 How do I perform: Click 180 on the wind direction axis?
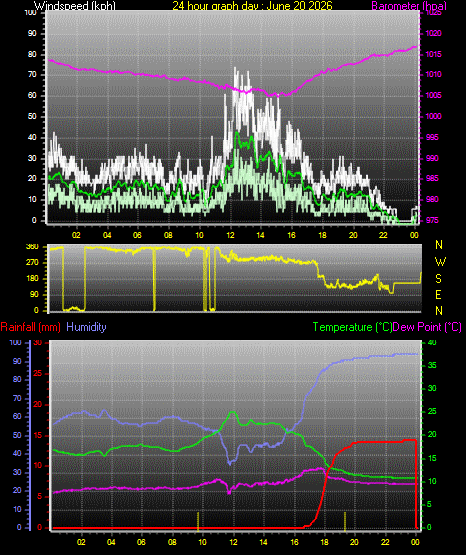(33, 279)
